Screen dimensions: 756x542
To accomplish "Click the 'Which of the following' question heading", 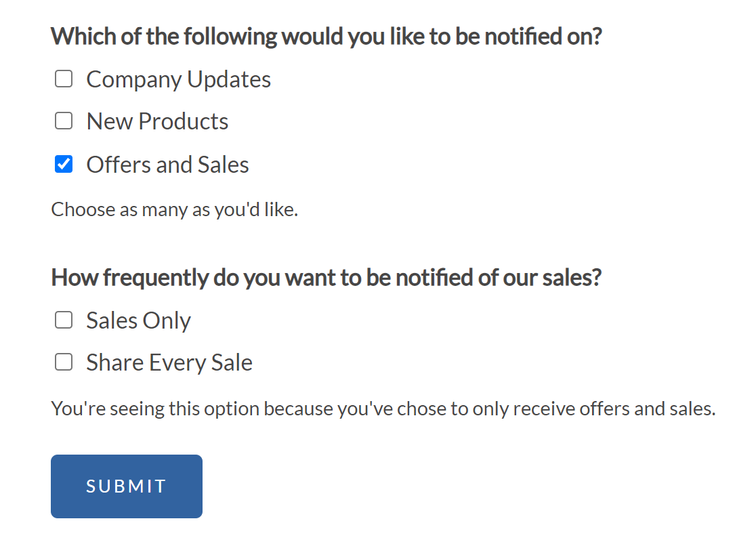I will tap(326, 36).
